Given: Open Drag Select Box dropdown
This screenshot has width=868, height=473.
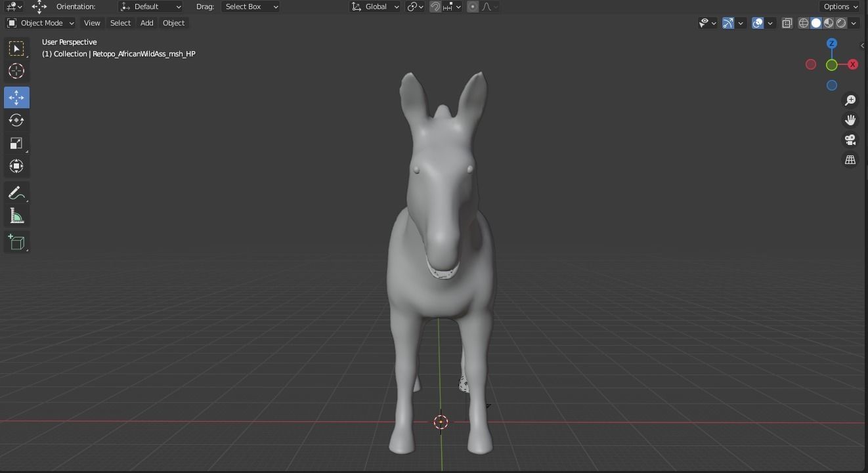Looking at the screenshot, I should 251,7.
